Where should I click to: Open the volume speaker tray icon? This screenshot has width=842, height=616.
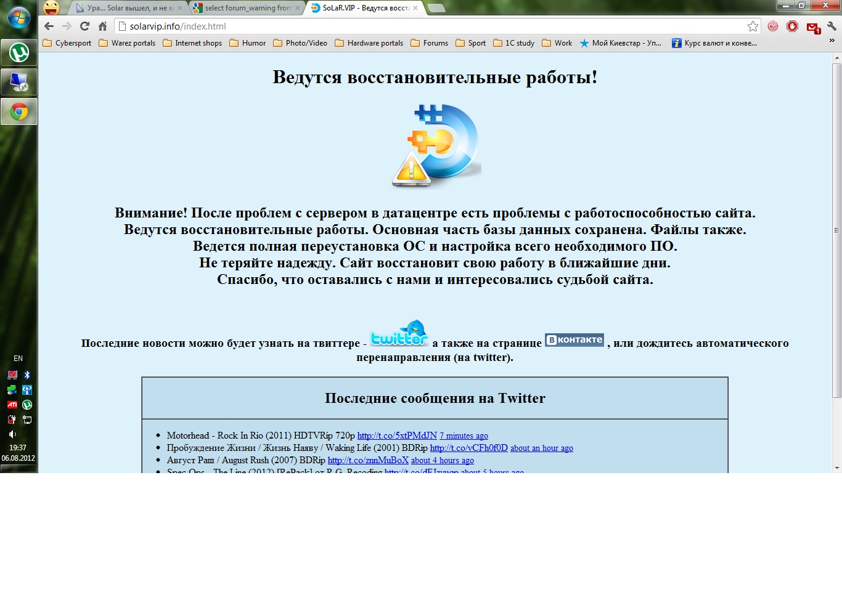[12, 434]
